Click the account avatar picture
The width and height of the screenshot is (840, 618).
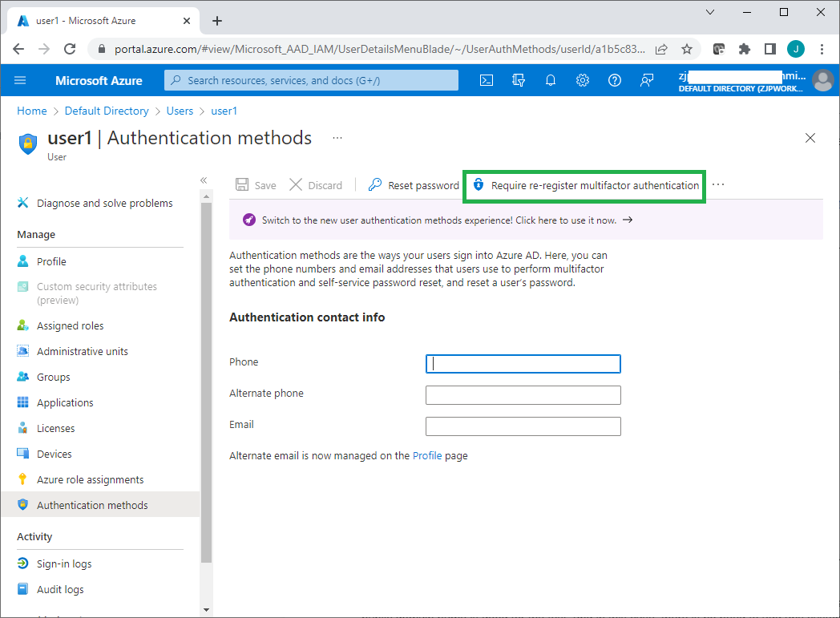click(x=822, y=80)
